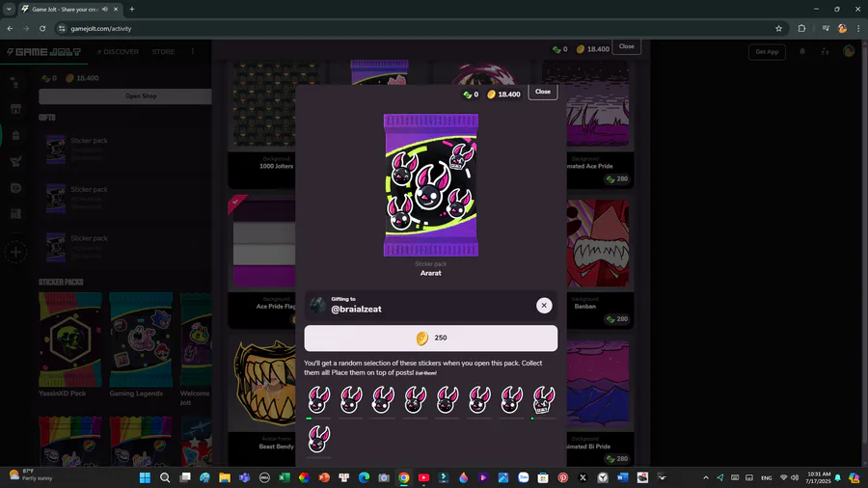This screenshot has width=868, height=488.
Task: Click the @braialzeat recipient name
Action: 356,310
